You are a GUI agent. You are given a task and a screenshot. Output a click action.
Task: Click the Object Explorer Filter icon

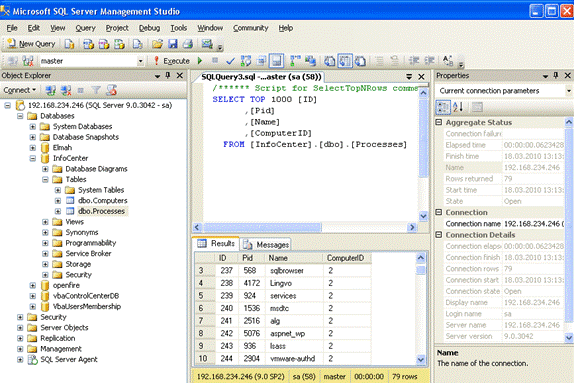(x=96, y=90)
